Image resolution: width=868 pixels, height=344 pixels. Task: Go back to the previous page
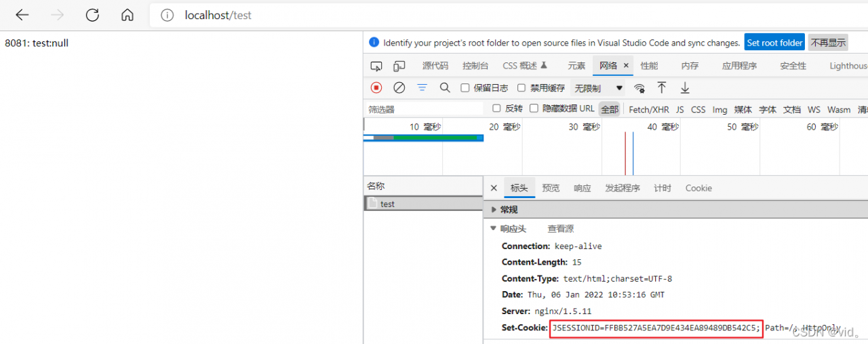tap(22, 15)
